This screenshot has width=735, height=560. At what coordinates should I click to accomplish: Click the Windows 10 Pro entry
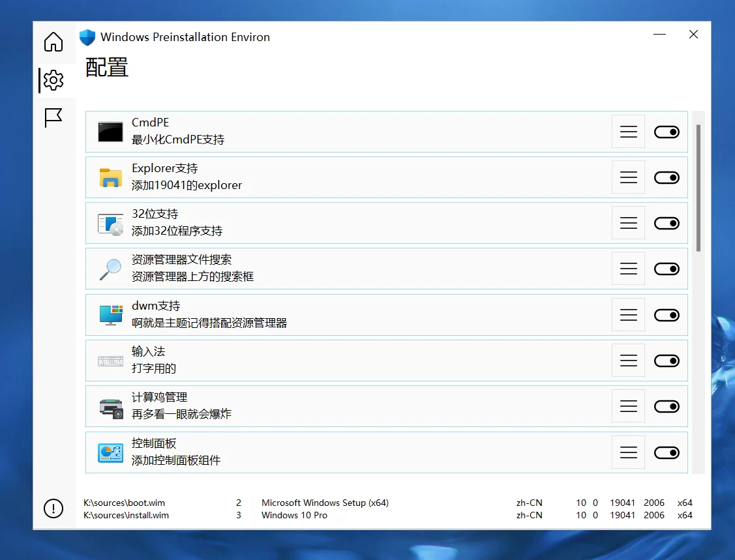pyautogui.click(x=294, y=515)
